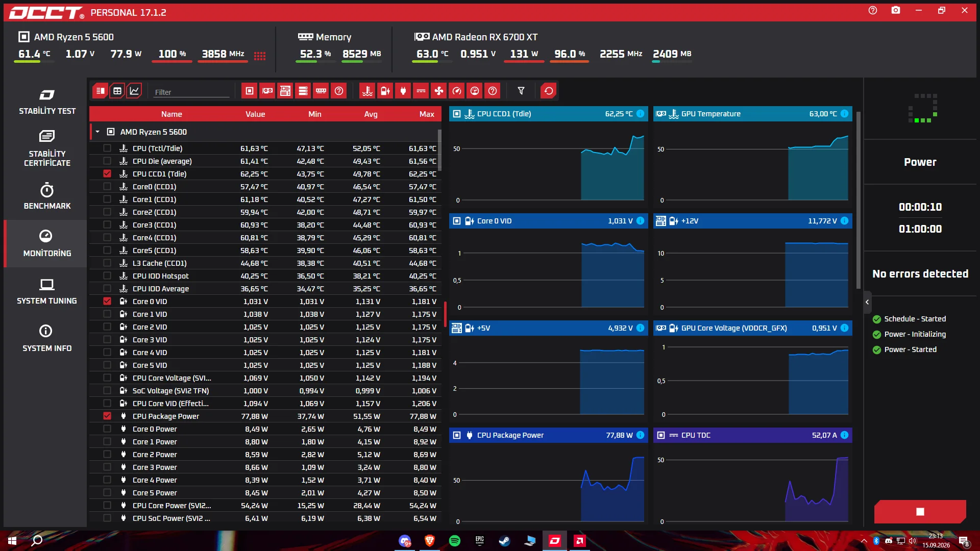This screenshot has width=980, height=551.
Task: Sort the sensor table by Value column
Action: click(x=255, y=114)
